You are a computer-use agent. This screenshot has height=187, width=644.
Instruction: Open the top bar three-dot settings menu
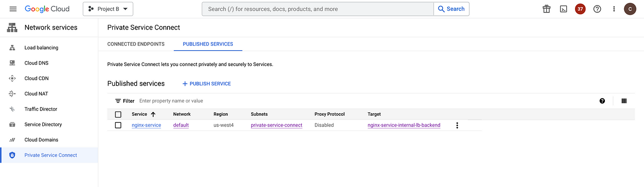tap(614, 9)
